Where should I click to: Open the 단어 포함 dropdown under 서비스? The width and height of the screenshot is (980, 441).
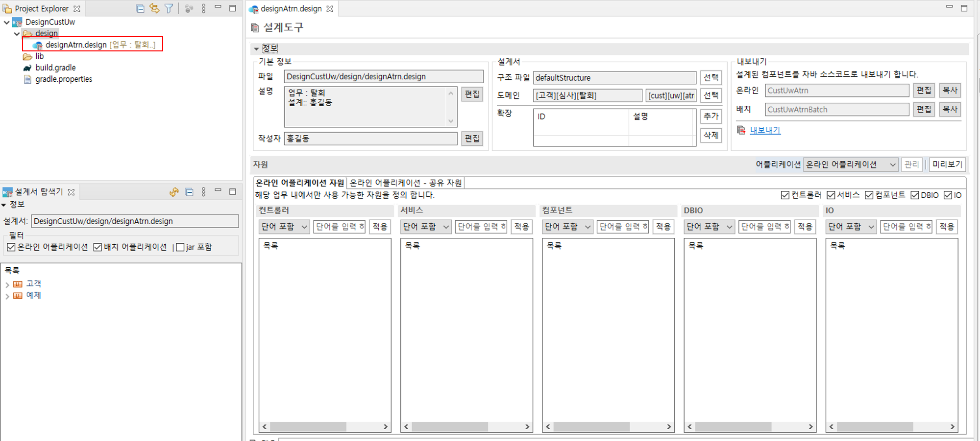click(x=425, y=226)
